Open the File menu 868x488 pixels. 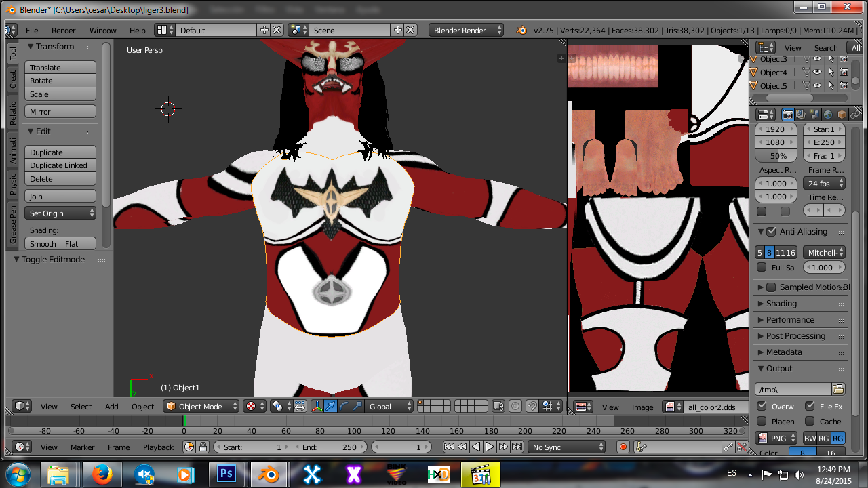(x=32, y=30)
